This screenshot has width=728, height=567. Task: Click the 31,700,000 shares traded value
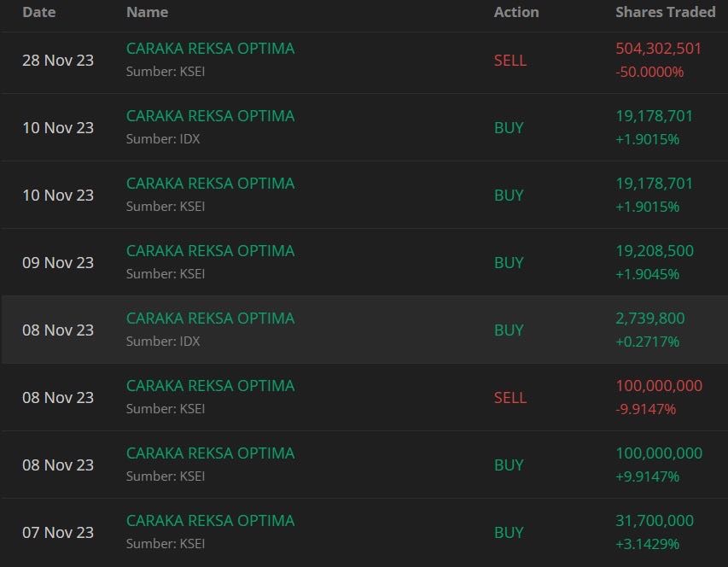[x=654, y=521]
